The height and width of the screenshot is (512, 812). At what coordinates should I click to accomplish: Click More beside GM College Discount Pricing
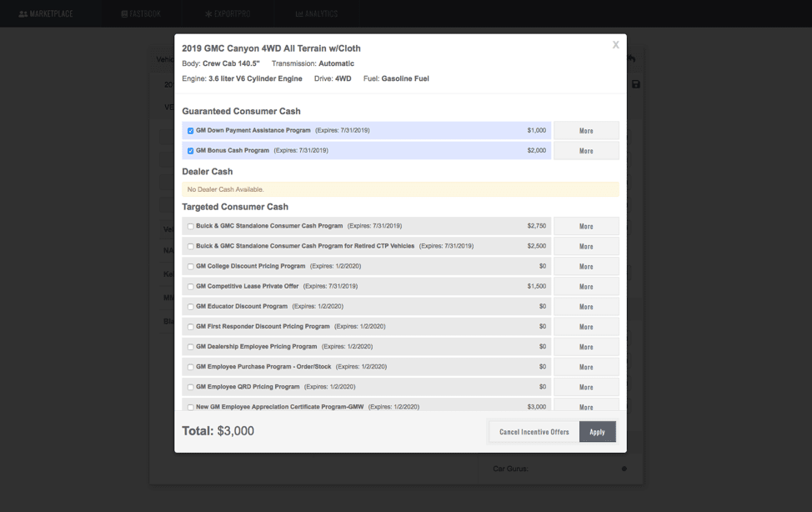[x=586, y=266]
